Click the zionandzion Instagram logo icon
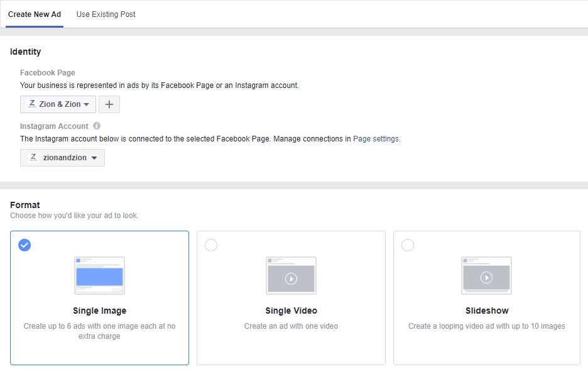 click(x=34, y=158)
